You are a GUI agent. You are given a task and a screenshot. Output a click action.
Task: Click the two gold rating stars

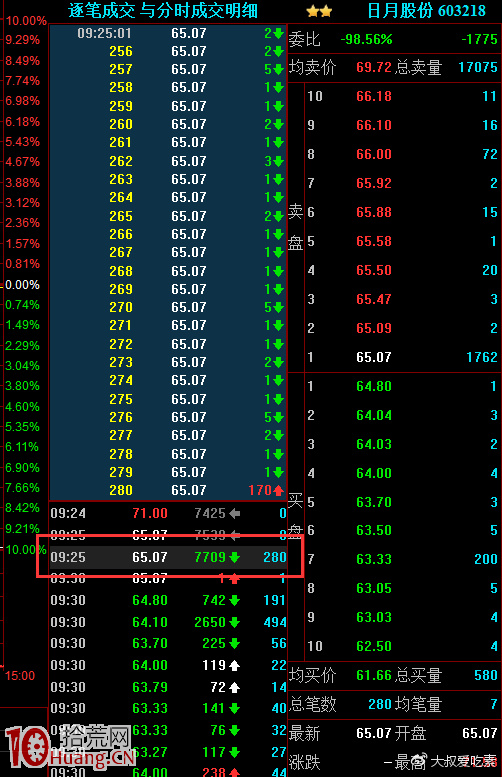tap(319, 11)
